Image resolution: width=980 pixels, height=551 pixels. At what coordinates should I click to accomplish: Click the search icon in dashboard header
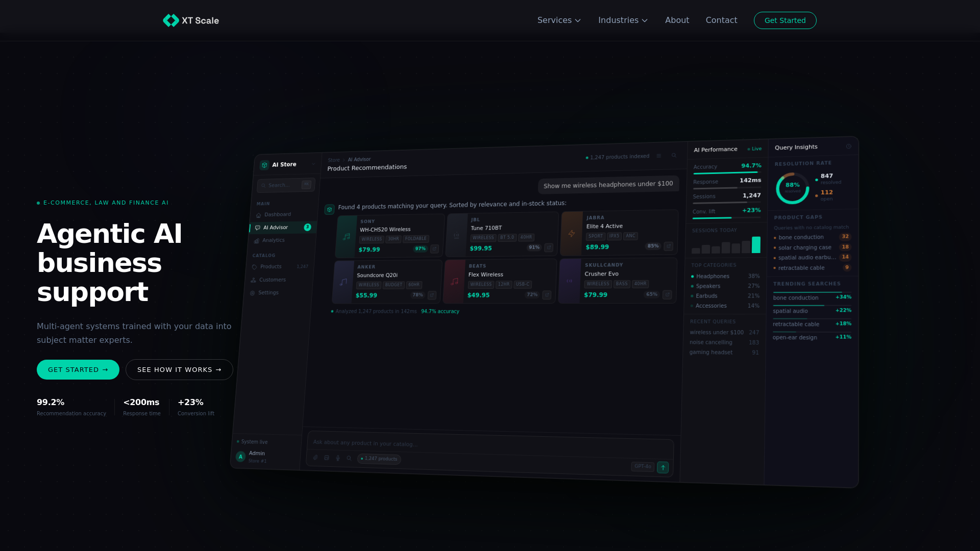pos(674,155)
